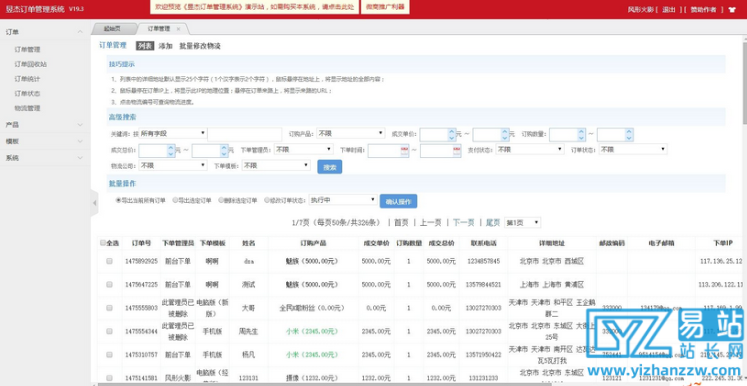Go to 下一页 in pagination
Screen dimensions: 747x386
pyautogui.click(x=464, y=223)
